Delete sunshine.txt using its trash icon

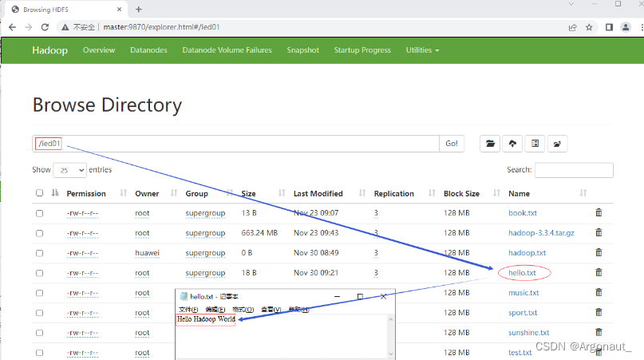(x=599, y=332)
